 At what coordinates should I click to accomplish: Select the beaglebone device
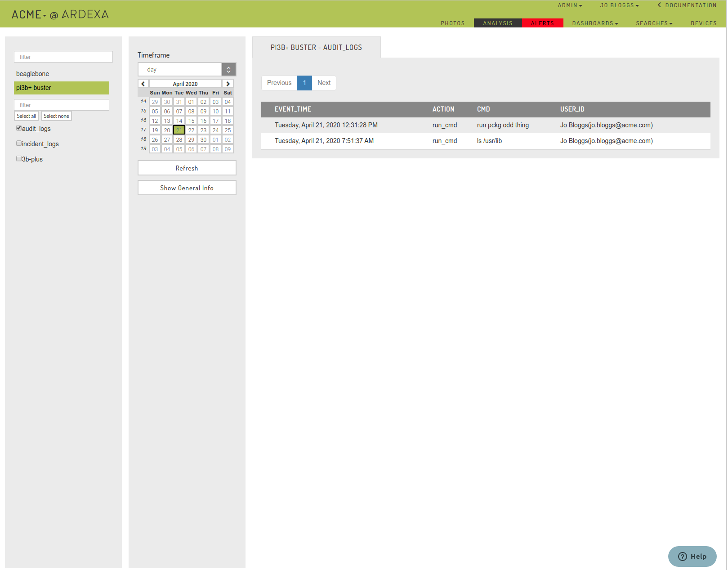pos(62,74)
